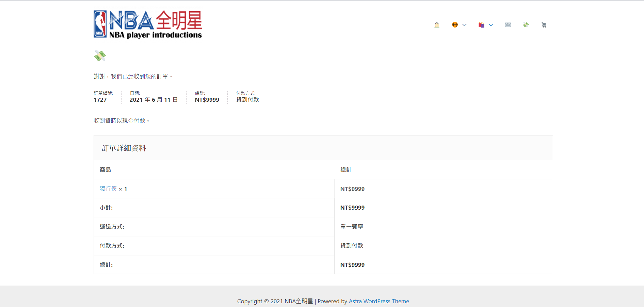Click the envelope contact icon
Screen dimensions: 644x307
[x=508, y=25]
